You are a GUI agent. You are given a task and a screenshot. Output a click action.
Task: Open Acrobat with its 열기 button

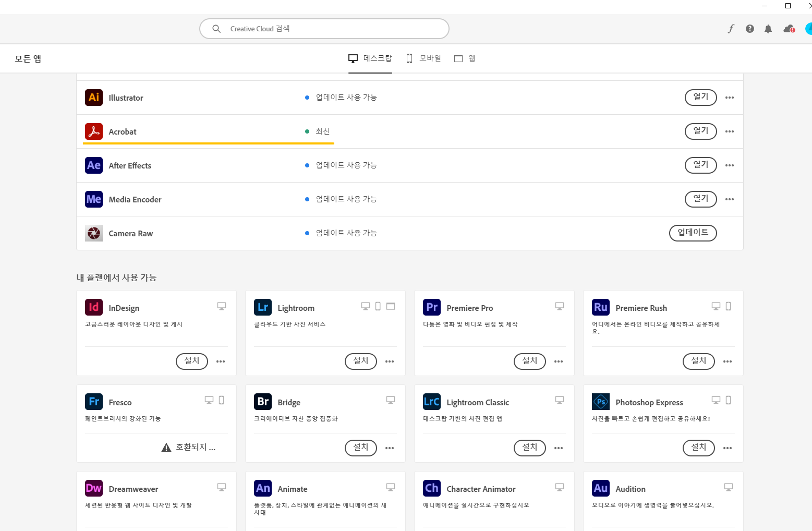coord(701,131)
